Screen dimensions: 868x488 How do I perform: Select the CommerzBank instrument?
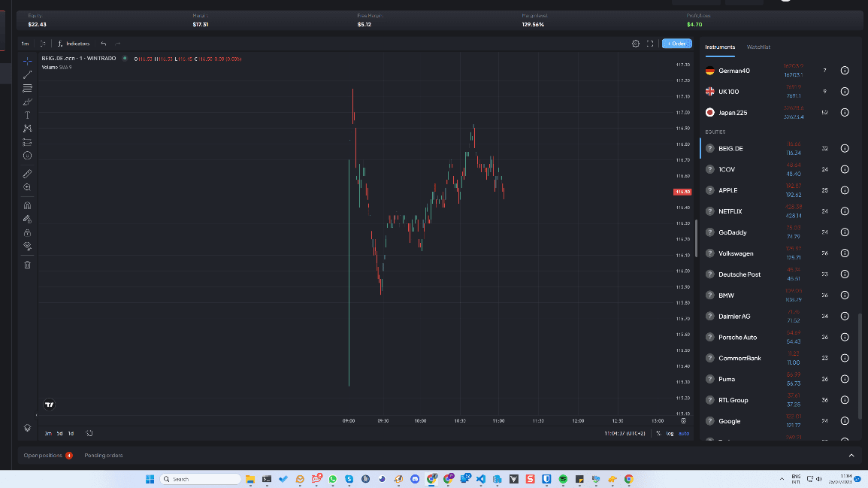coord(777,359)
